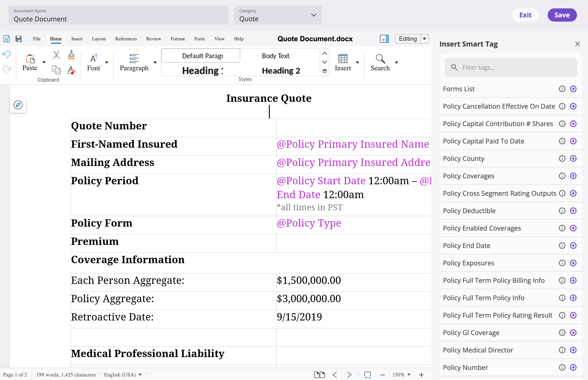Click the Font tool icon
Image resolution: width=588 pixels, height=380 pixels.
pos(94,58)
